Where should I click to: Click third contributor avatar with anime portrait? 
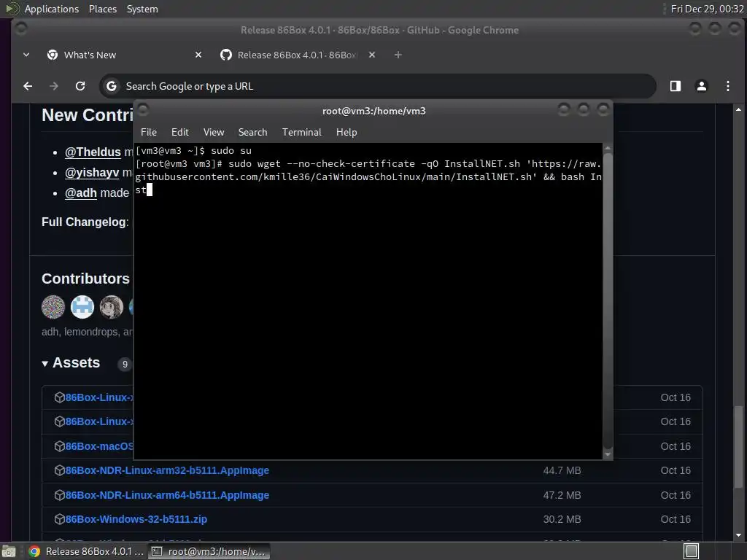[x=112, y=307]
